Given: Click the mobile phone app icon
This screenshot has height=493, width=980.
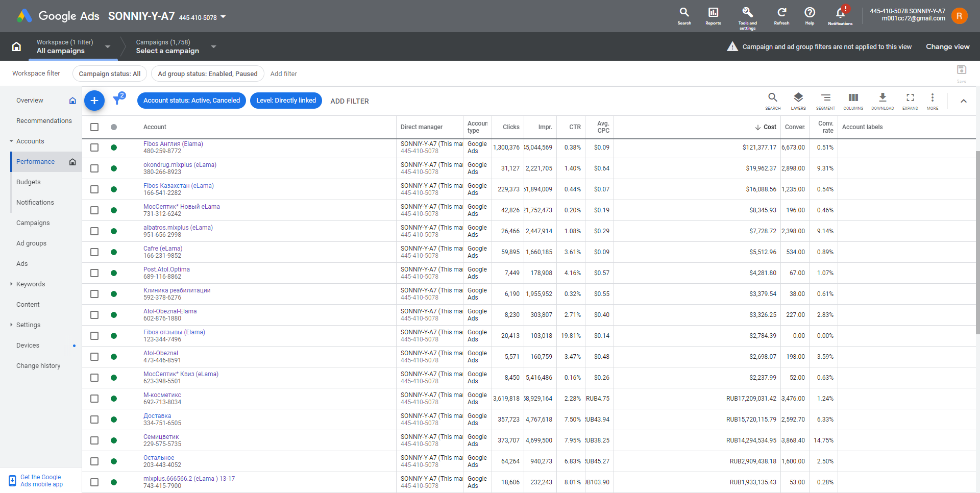Looking at the screenshot, I should click(12, 481).
